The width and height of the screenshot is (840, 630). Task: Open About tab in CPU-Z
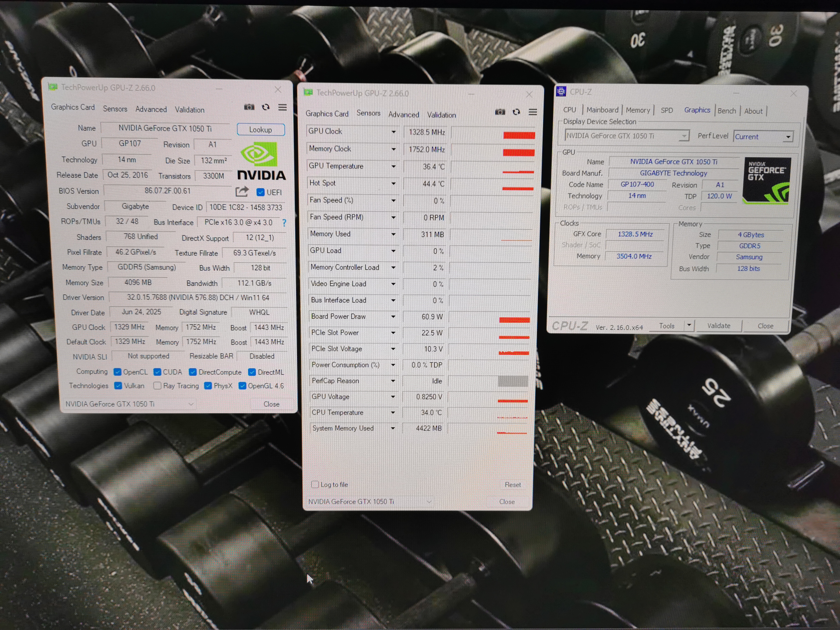click(x=753, y=111)
